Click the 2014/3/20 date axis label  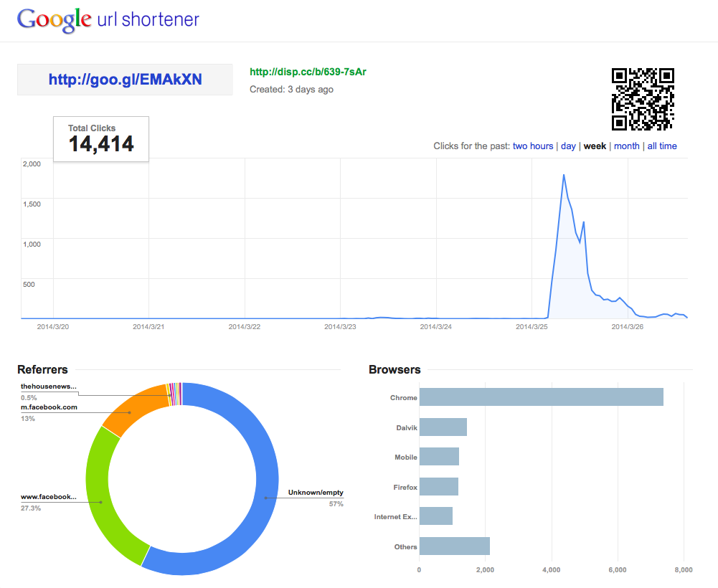click(52, 326)
